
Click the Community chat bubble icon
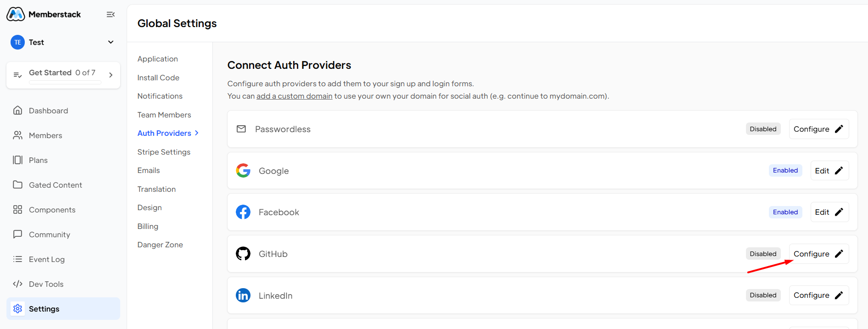click(18, 234)
